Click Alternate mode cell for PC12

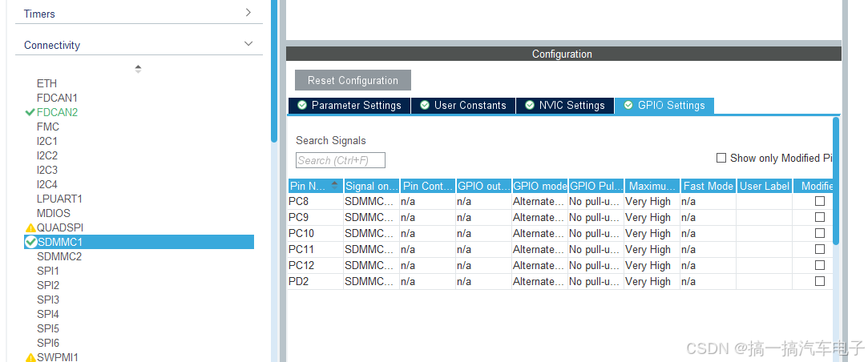tap(539, 265)
